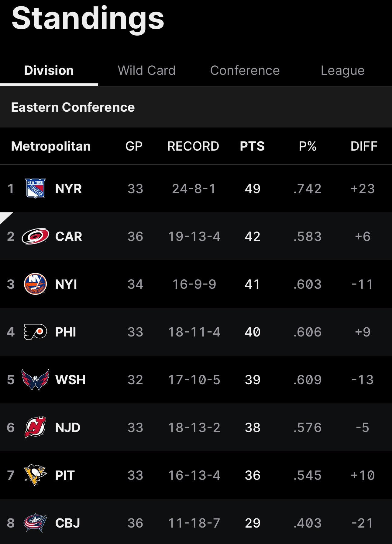Viewport: 392px width, 544px height.
Task: Select the League tab
Action: [x=342, y=71]
